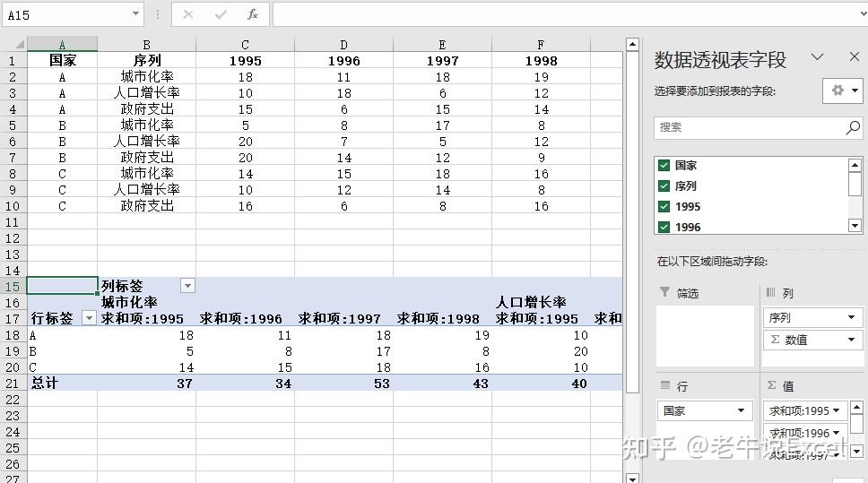Click cell F1 containing 1998

click(x=541, y=60)
